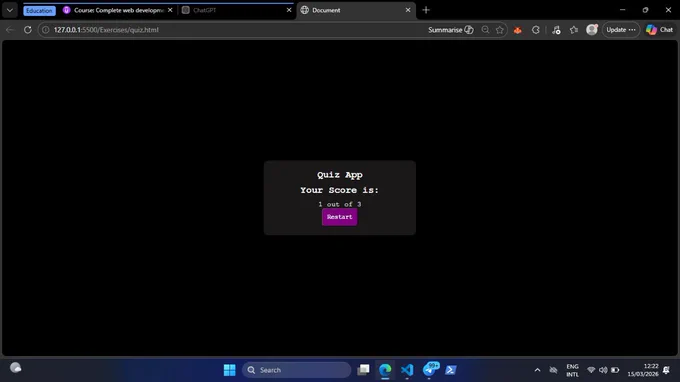The image size is (680, 382).
Task: Click the Update button
Action: coord(621,30)
